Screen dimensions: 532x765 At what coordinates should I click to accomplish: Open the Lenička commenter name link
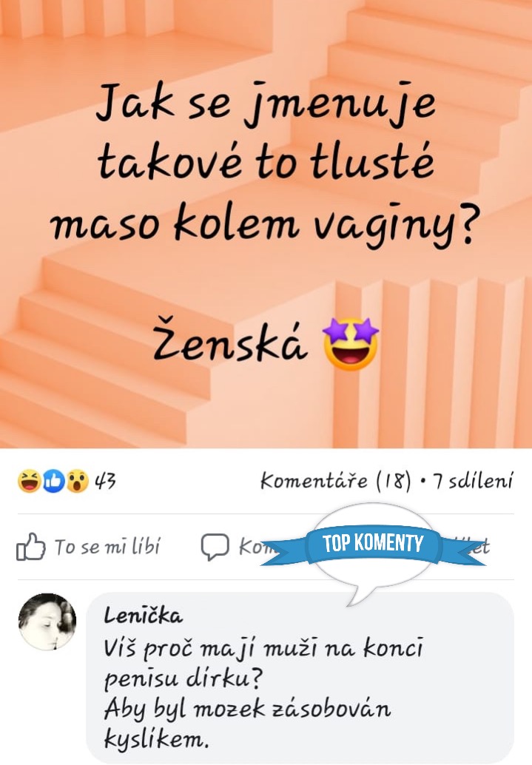point(143,616)
